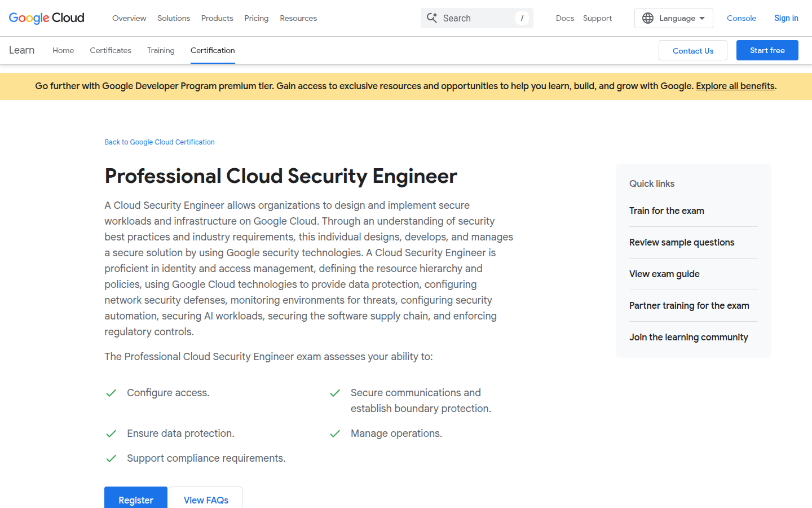Click the checkmark beside Manage operations
This screenshot has width=812, height=508.
click(335, 433)
